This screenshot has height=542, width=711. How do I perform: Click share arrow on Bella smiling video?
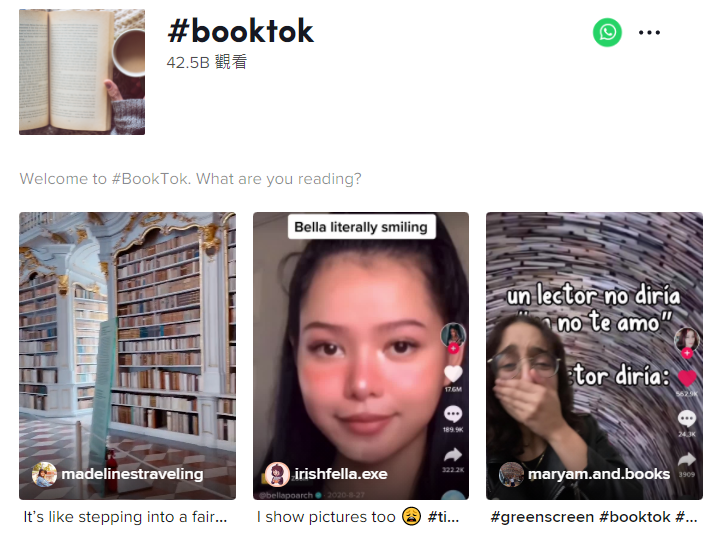pos(453,454)
